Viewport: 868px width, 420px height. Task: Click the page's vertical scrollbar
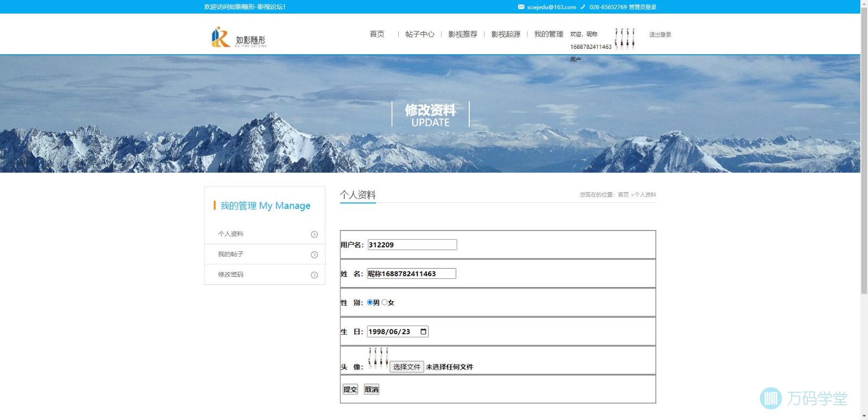click(864, 152)
